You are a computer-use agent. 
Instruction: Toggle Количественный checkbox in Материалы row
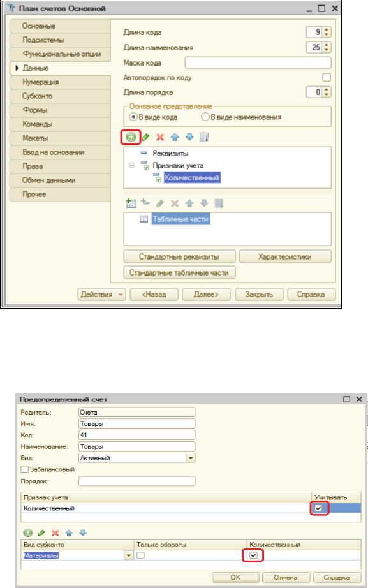point(254,555)
